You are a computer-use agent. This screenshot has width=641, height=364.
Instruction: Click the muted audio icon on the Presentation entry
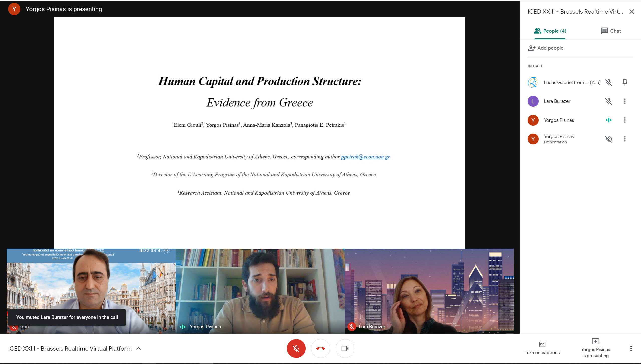click(x=608, y=139)
